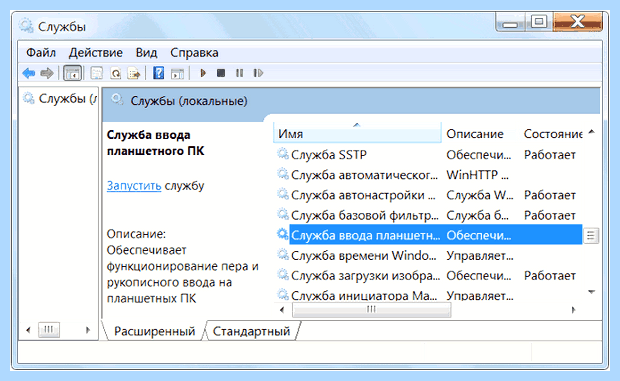Sort by the Состояние column header

tap(553, 134)
